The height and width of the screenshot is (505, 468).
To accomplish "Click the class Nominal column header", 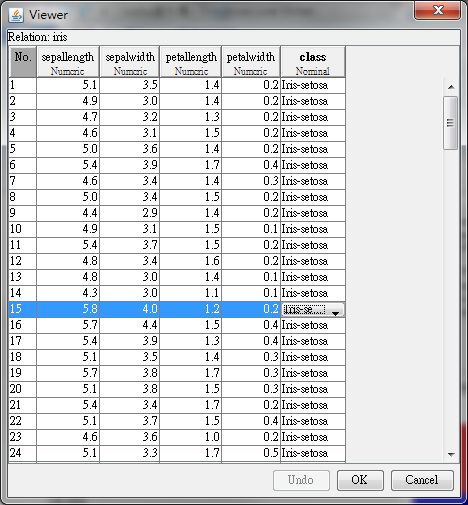I will [x=313, y=62].
